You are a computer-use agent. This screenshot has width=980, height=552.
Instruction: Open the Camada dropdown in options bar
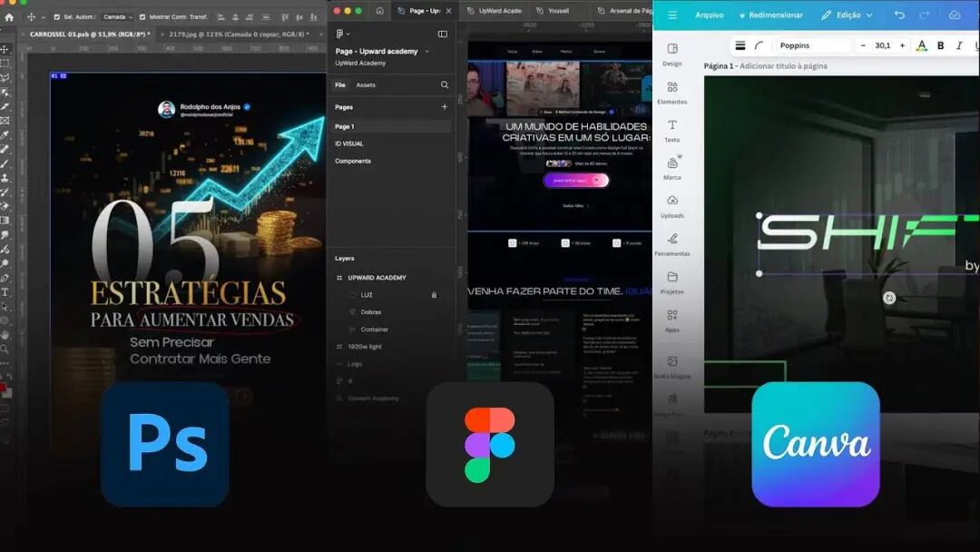click(x=117, y=17)
